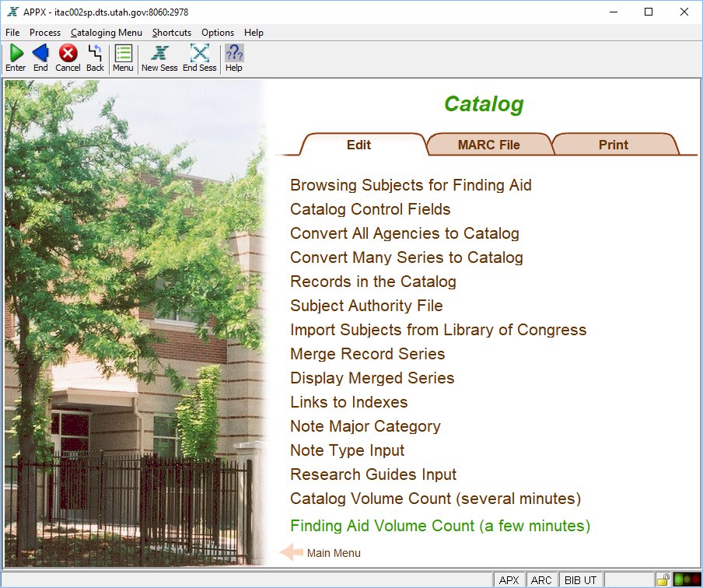Open the Menu toolbar icon

(x=122, y=54)
